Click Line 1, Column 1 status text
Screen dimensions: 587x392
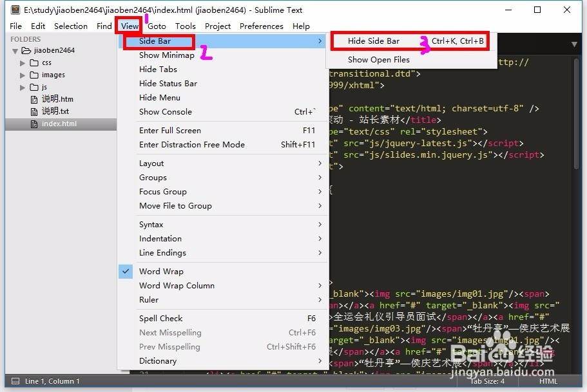point(52,381)
